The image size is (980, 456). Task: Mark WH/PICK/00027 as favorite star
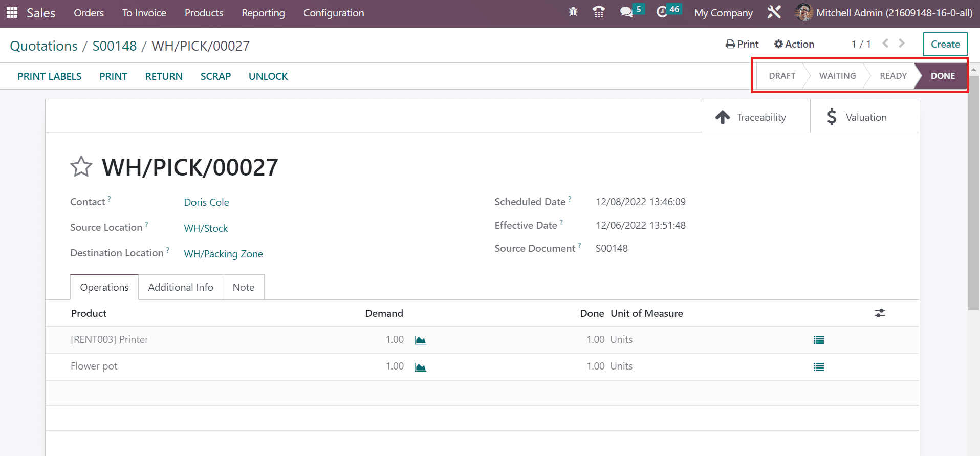coord(81,167)
